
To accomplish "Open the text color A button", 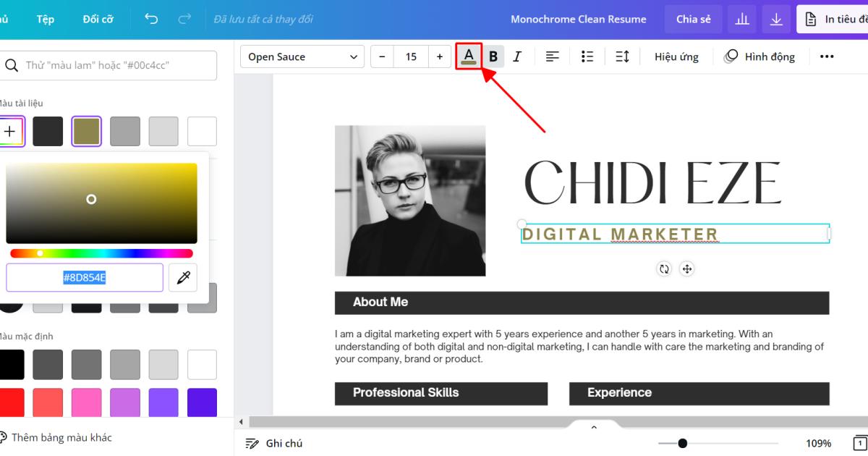I will click(x=469, y=56).
